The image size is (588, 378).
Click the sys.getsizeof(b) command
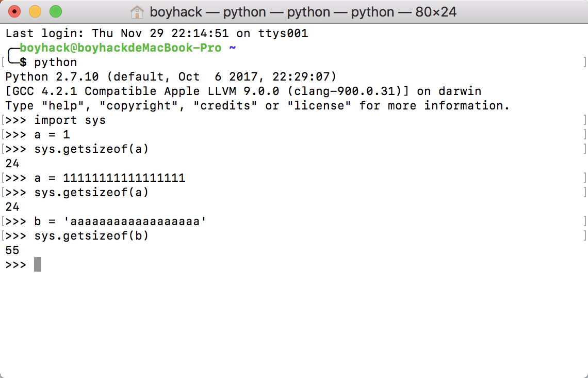click(91, 236)
